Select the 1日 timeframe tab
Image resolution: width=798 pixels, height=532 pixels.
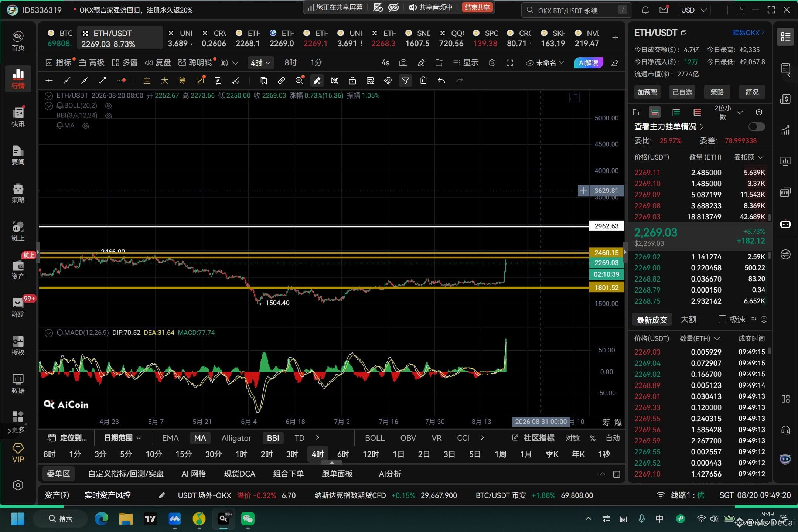398,454
